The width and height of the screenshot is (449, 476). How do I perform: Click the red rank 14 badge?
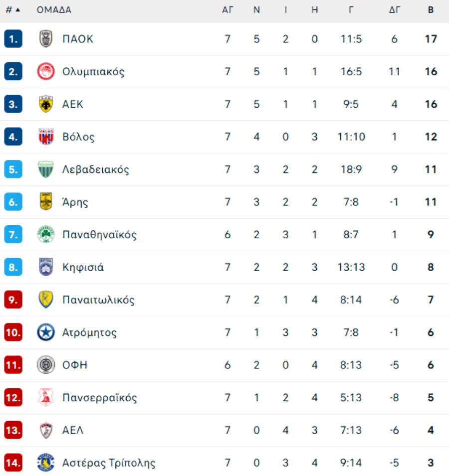(13, 463)
